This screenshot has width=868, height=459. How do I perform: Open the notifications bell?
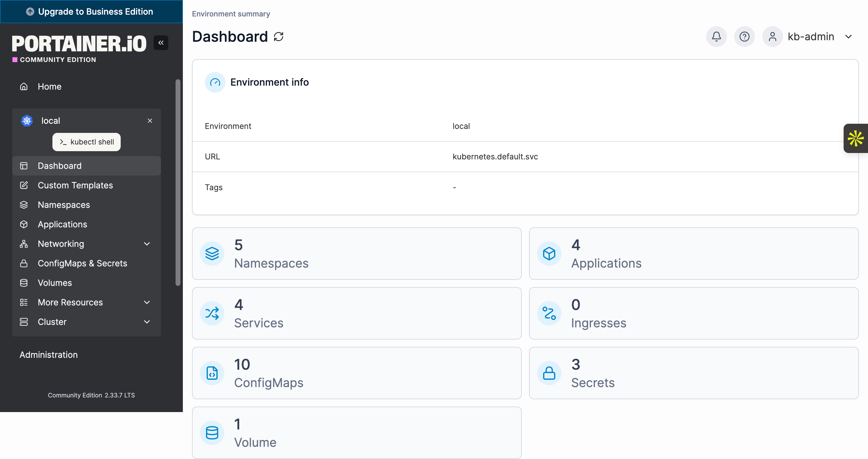click(716, 36)
